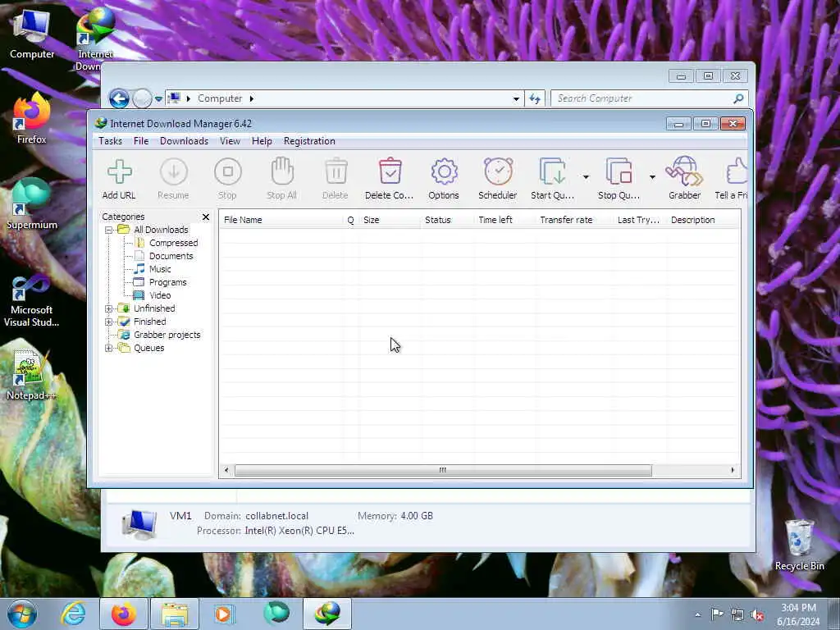Click the muted volume tray icon
This screenshot has height=630, width=840.
[757, 614]
